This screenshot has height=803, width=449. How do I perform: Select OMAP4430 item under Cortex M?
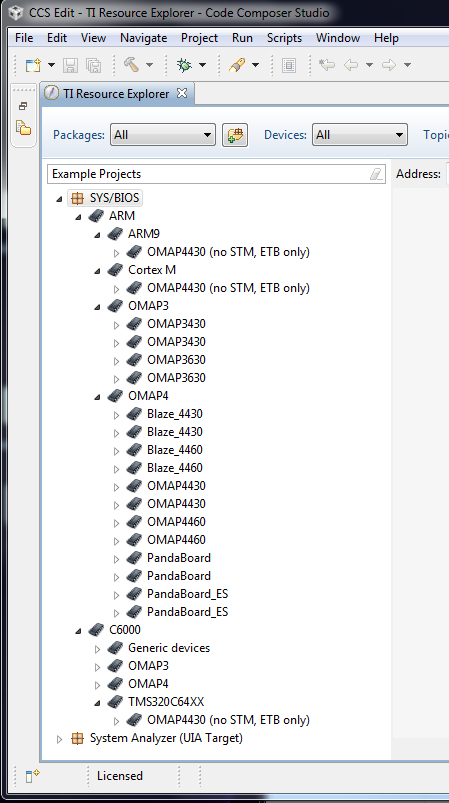(228, 288)
